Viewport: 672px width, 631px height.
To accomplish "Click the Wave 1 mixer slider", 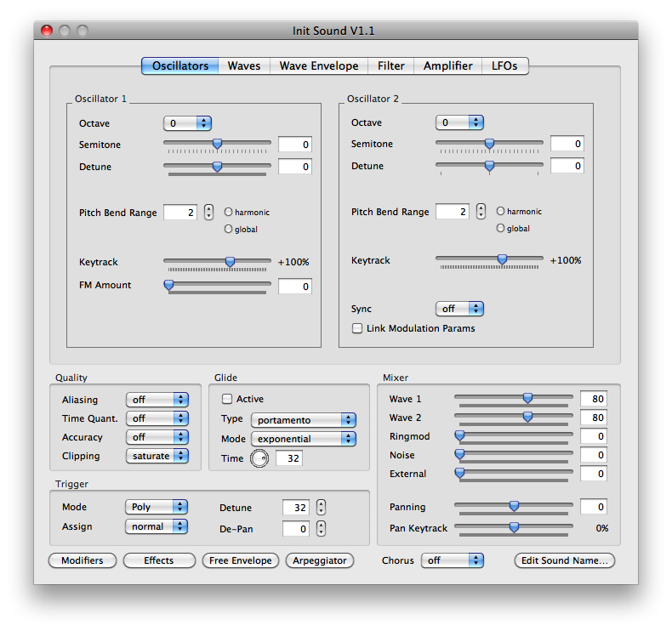I will pyautogui.click(x=514, y=398).
